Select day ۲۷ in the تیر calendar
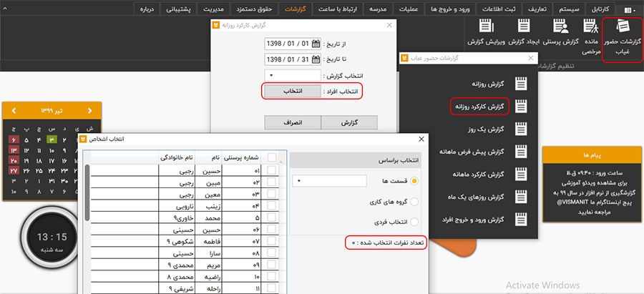Viewport: 644px width, 294px height. point(14,171)
